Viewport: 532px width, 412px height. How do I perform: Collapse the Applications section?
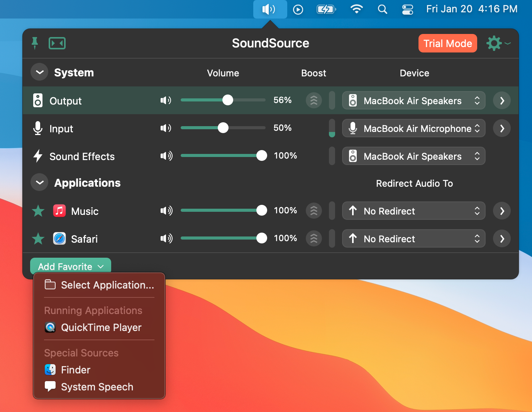click(39, 182)
